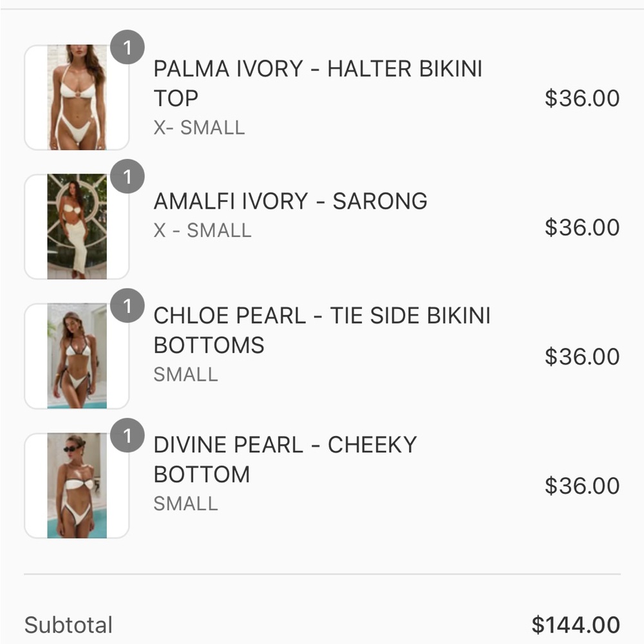Click the quantity badge on Amalfi Ivory sarong

coord(127,176)
